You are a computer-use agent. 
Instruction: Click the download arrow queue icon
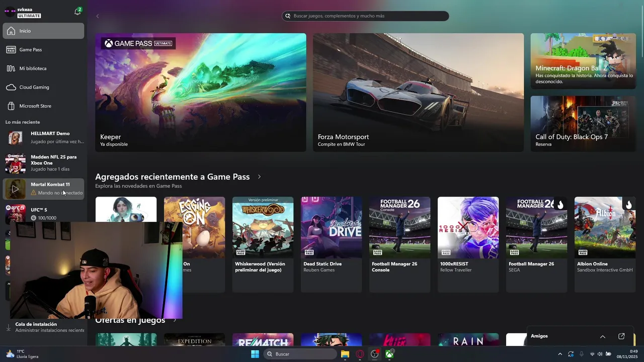9,327
